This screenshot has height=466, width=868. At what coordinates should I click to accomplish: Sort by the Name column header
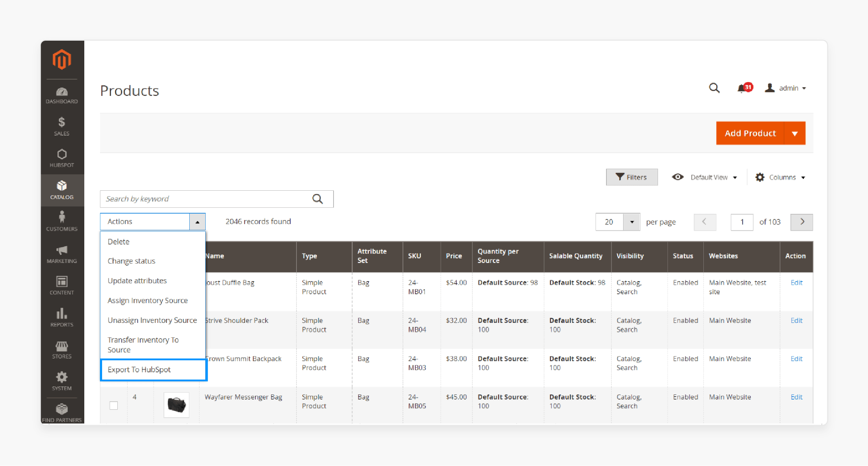[251, 256]
